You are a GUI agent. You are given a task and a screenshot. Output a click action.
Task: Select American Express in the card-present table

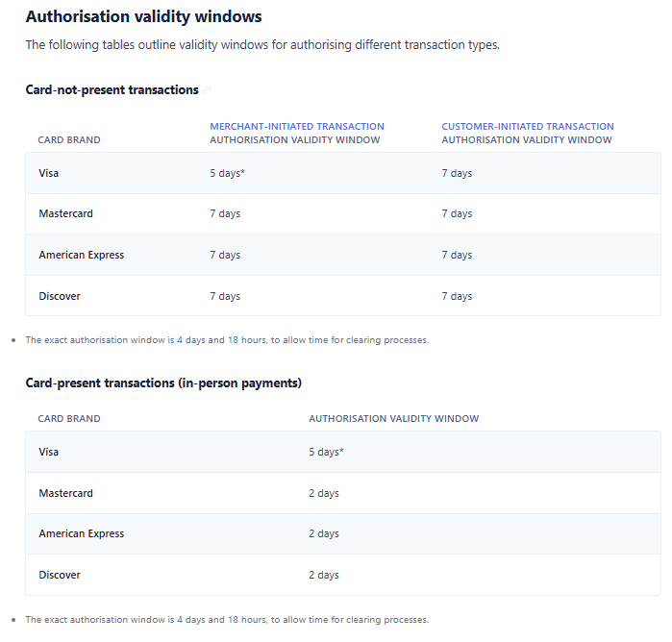pos(81,533)
